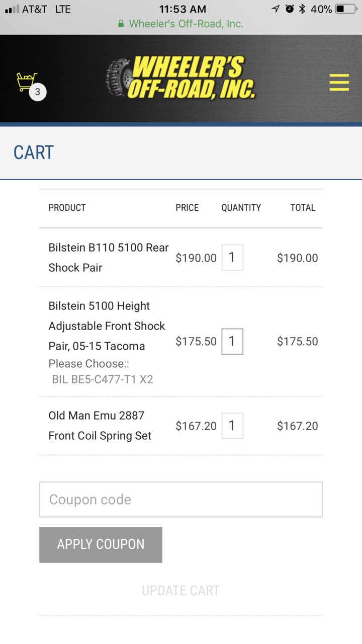The image size is (362, 644).
Task: Open the hamburger menu
Action: (x=339, y=82)
